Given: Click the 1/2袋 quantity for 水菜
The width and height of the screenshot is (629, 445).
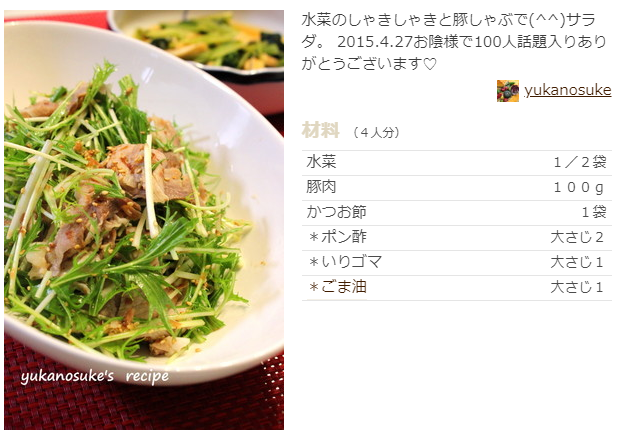Looking at the screenshot, I should pyautogui.click(x=580, y=163).
